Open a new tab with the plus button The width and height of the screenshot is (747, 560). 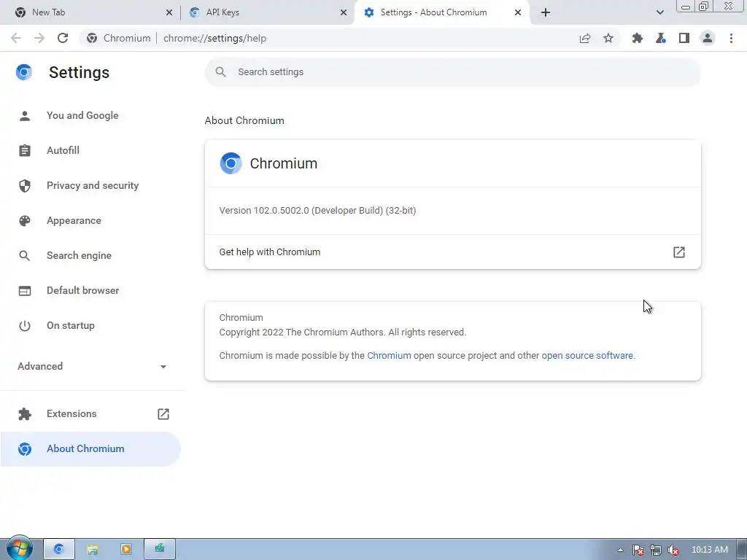tap(546, 12)
